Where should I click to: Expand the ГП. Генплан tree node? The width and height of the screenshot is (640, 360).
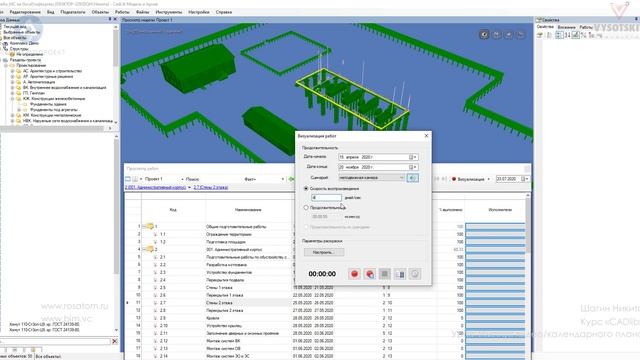pyautogui.click(x=12, y=93)
